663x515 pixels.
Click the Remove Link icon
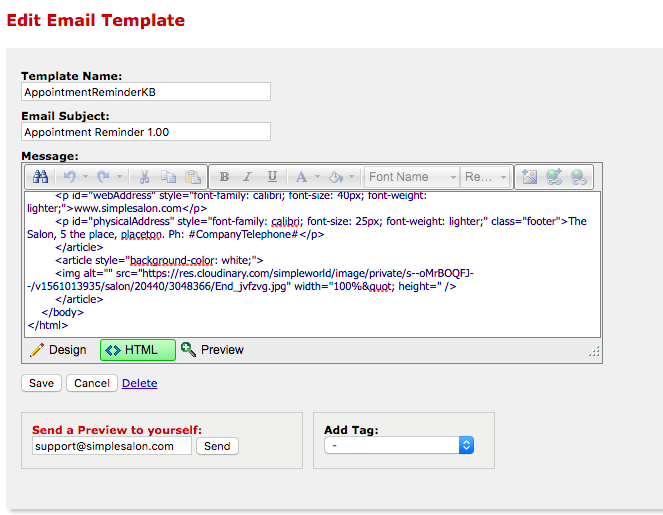point(578,177)
